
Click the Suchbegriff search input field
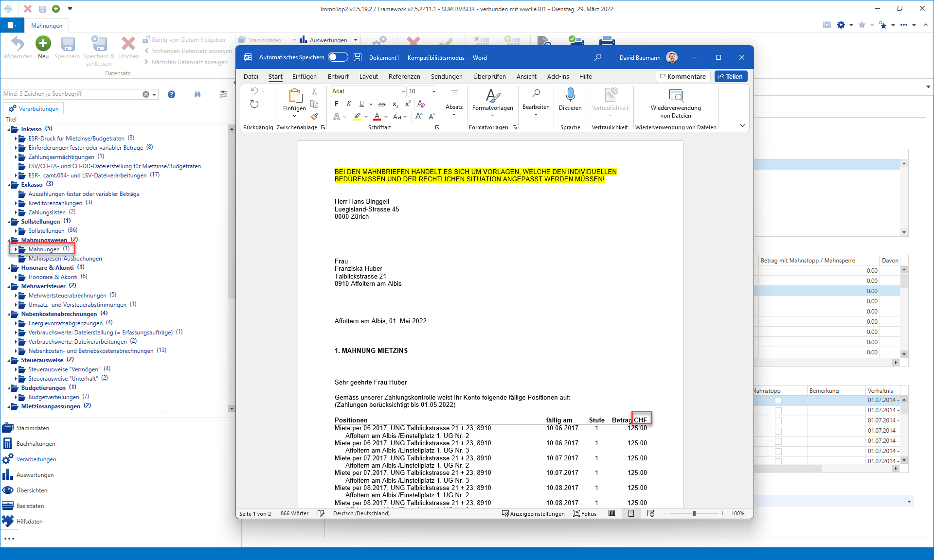pyautogui.click(x=72, y=94)
